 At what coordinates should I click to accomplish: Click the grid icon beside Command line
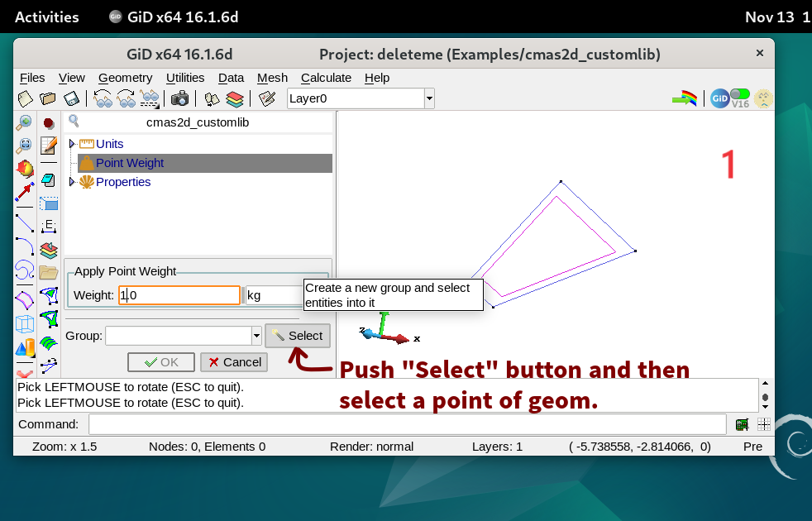click(764, 425)
